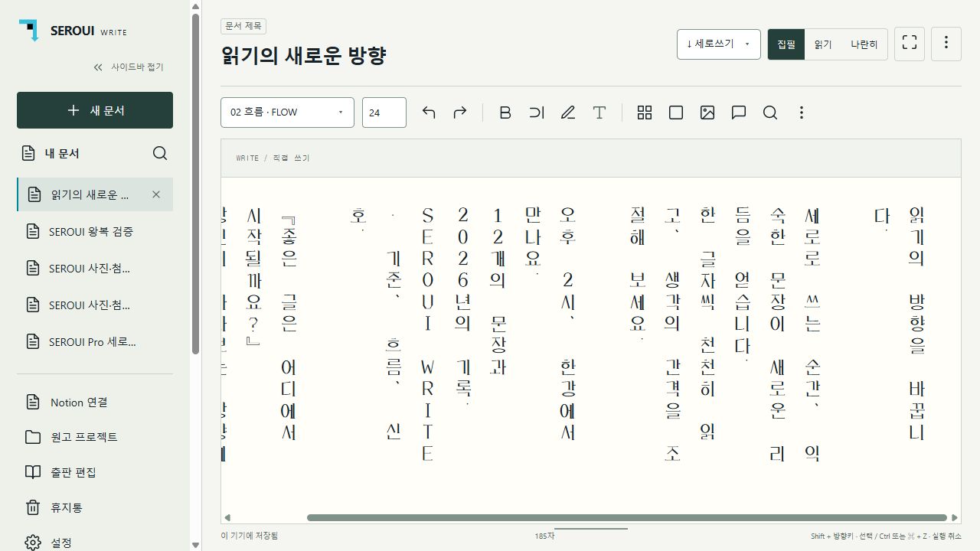The image size is (980, 551).
Task: Click the horizontal scrollbar left arrow
Action: pyautogui.click(x=227, y=518)
